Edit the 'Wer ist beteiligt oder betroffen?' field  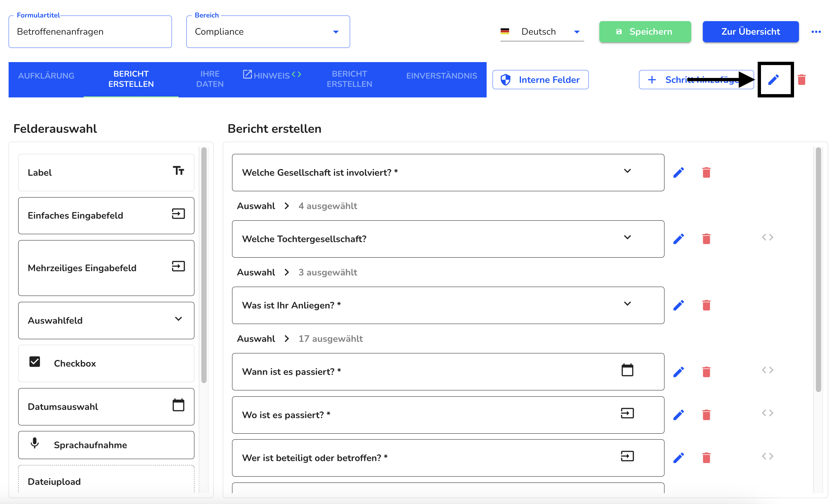click(678, 458)
